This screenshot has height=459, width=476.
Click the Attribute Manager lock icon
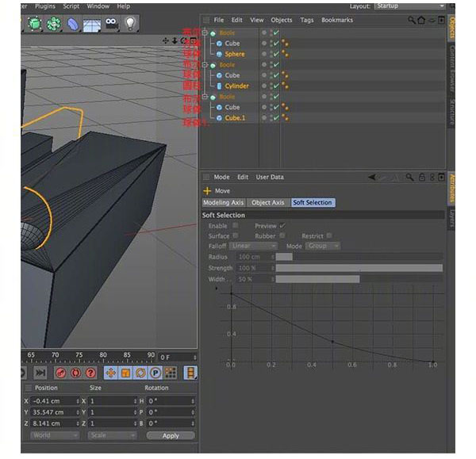[x=422, y=177]
